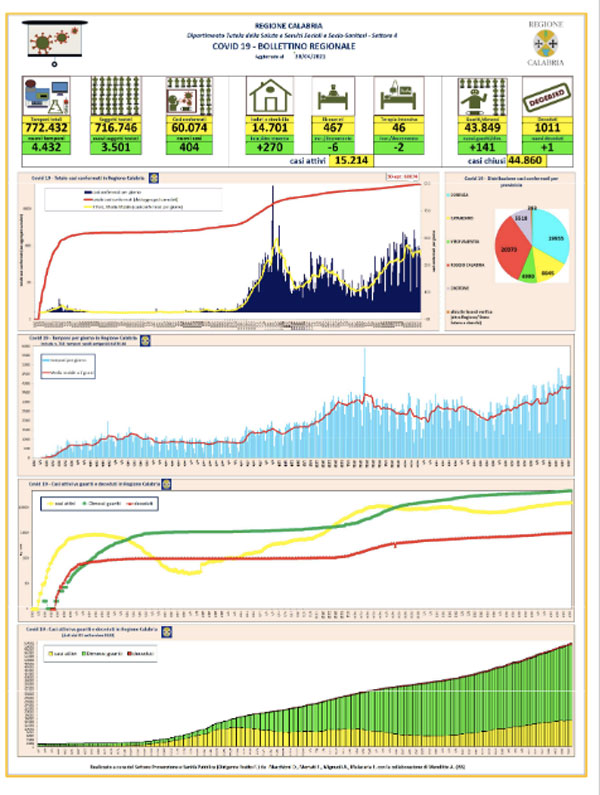600x795 pixels.
Task: Click the footer credits text line
Action: click(277, 767)
